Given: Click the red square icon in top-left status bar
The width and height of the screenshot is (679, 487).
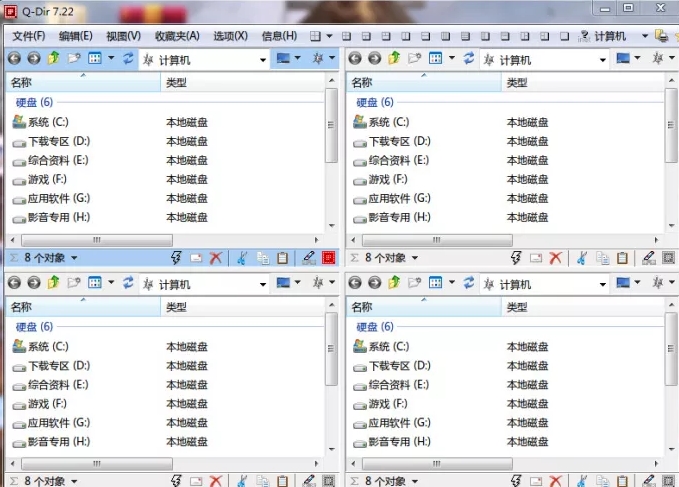Looking at the screenshot, I should click(x=329, y=258).
